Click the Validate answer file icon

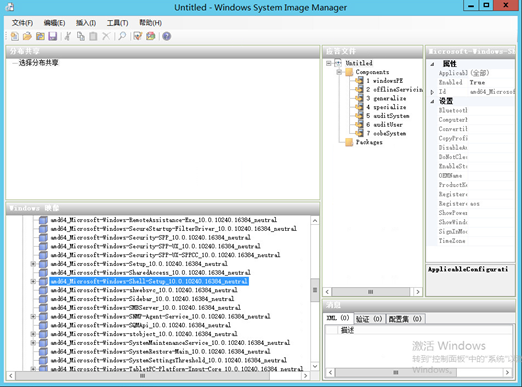[x=137, y=36]
